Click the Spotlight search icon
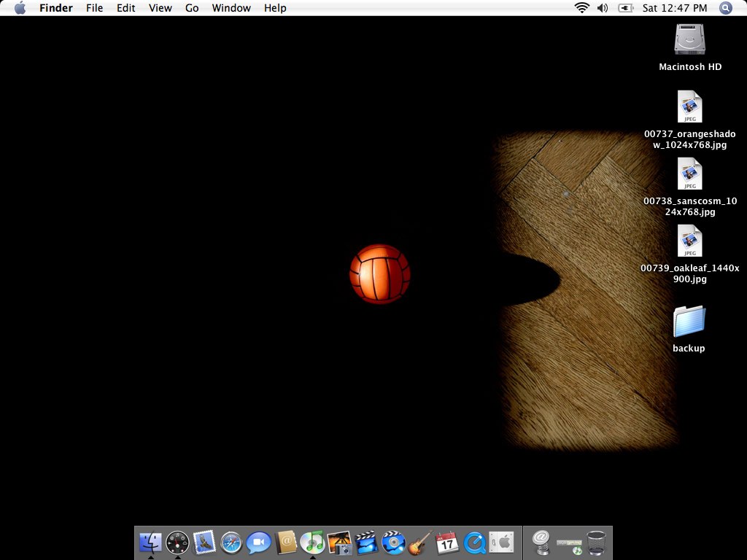 point(725,8)
